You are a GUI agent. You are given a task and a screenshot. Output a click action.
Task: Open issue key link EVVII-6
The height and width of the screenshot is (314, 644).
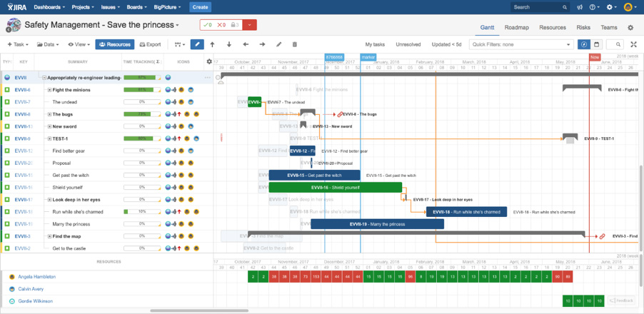pos(23,89)
